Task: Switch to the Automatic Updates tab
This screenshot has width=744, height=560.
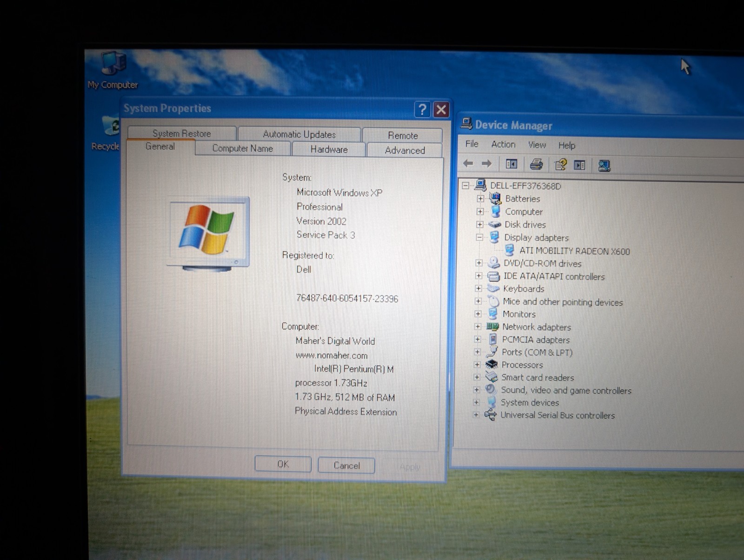Action: point(299,134)
